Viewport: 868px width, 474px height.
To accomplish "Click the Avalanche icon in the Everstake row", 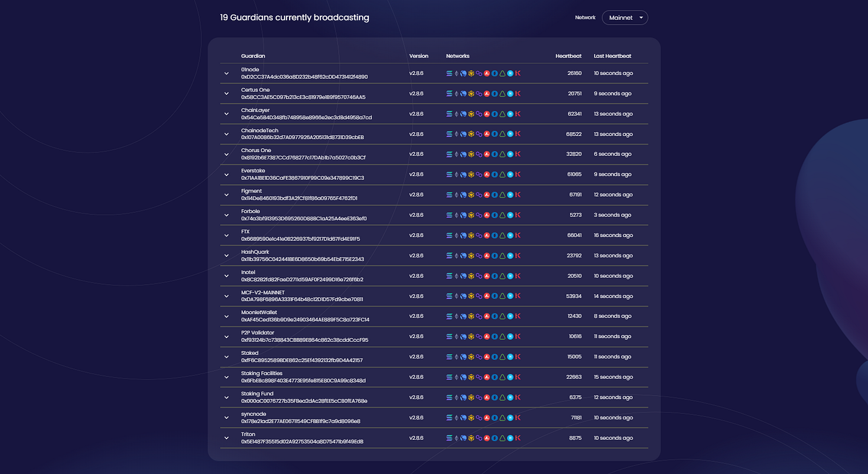I will point(487,175).
